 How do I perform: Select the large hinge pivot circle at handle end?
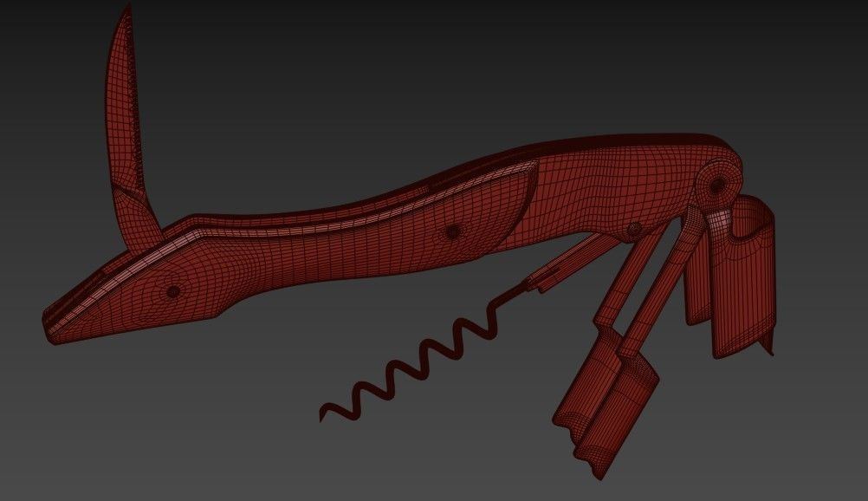coord(718,184)
